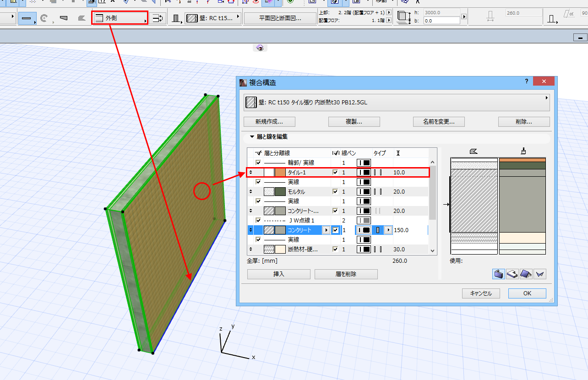Viewport: 588px width, 380px height.
Task: Toggle the end line checkbox of タイル-1
Action: 336,173
